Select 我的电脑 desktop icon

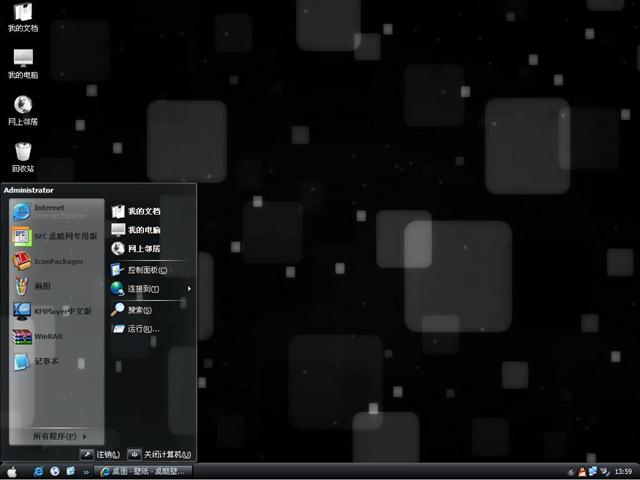point(23,64)
